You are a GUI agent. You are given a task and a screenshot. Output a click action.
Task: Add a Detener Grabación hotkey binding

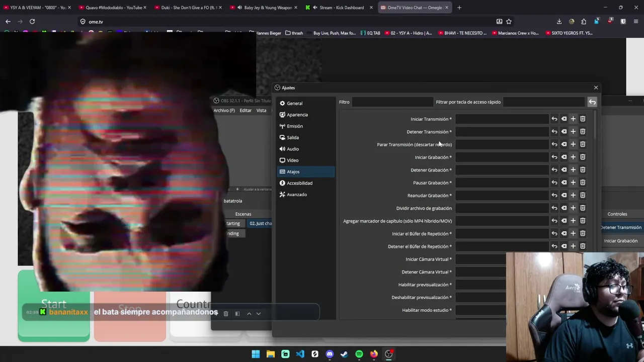tap(573, 170)
